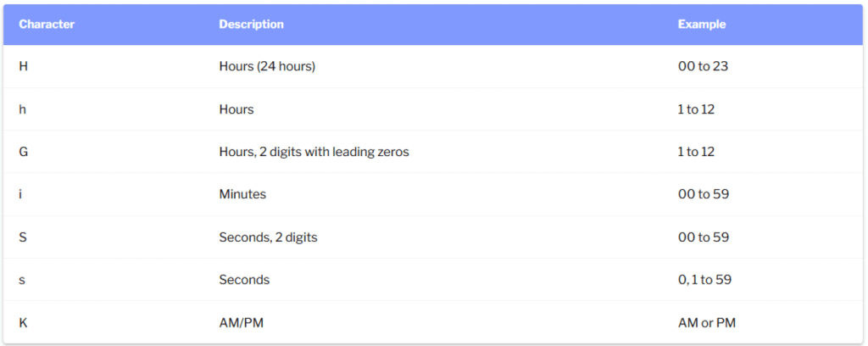
Task: Click the AM/PM description cell
Action: 242,323
